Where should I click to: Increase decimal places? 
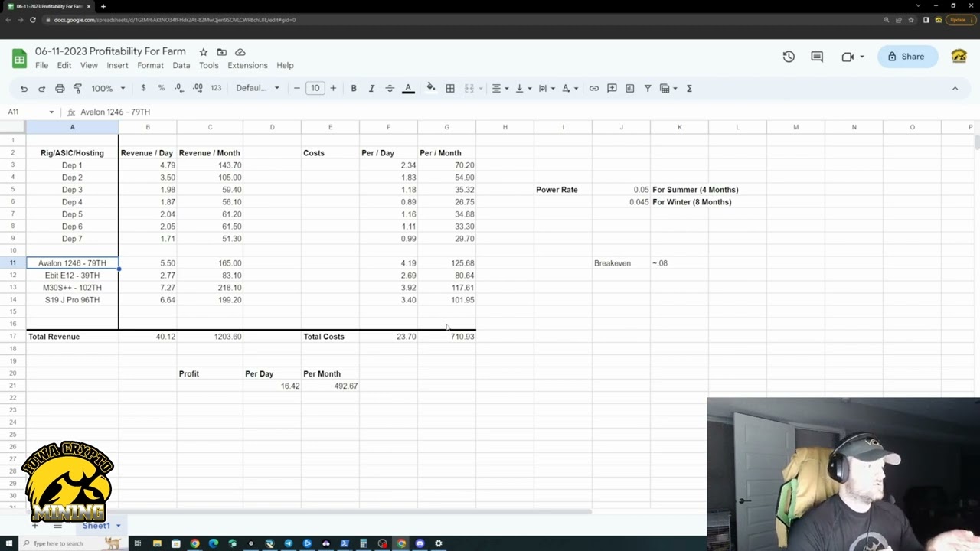[198, 89]
